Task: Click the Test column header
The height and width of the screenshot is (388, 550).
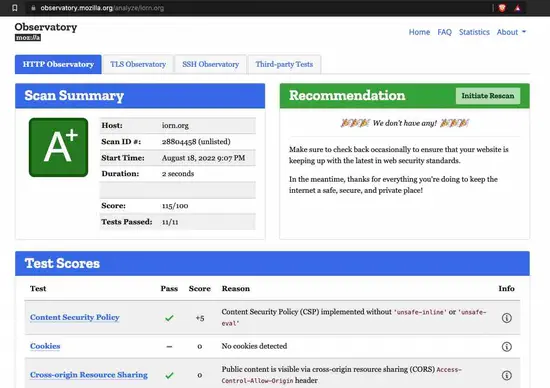Action: pyautogui.click(x=38, y=289)
